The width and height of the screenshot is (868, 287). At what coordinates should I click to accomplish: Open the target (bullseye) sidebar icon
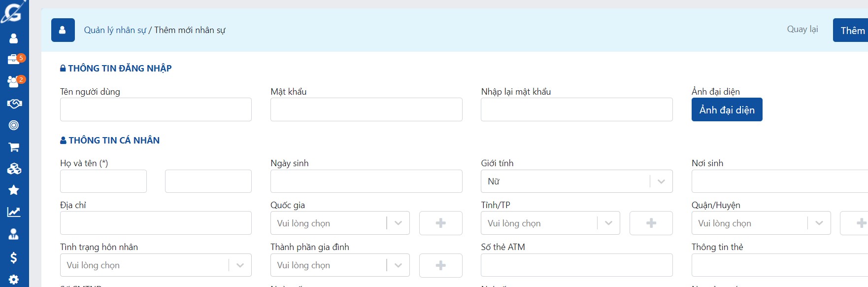click(14, 125)
